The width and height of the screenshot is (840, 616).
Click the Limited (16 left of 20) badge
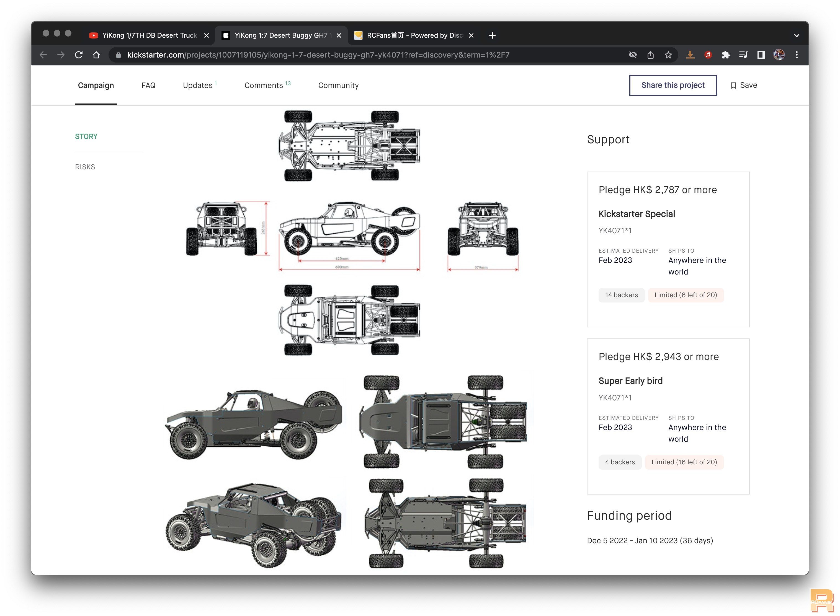(684, 462)
